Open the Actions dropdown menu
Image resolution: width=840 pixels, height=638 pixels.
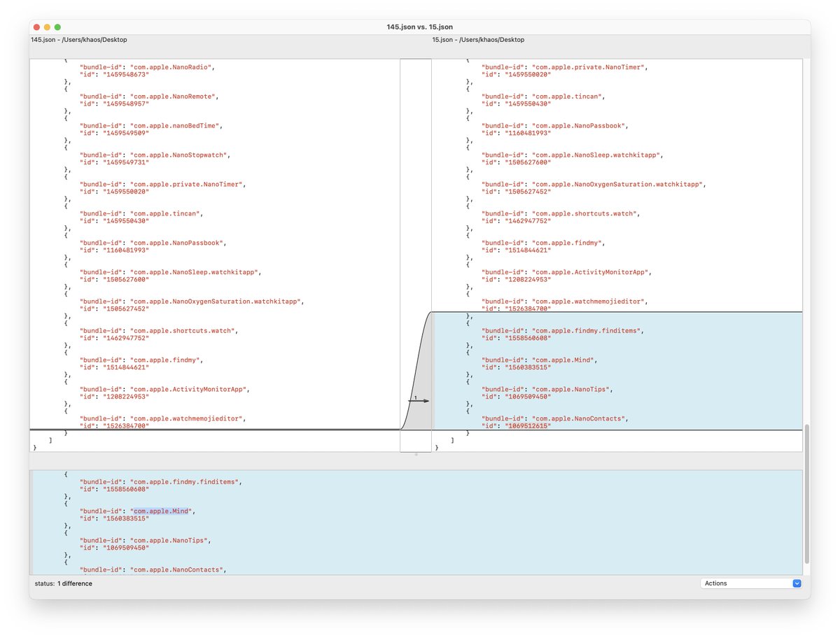pyautogui.click(x=751, y=583)
